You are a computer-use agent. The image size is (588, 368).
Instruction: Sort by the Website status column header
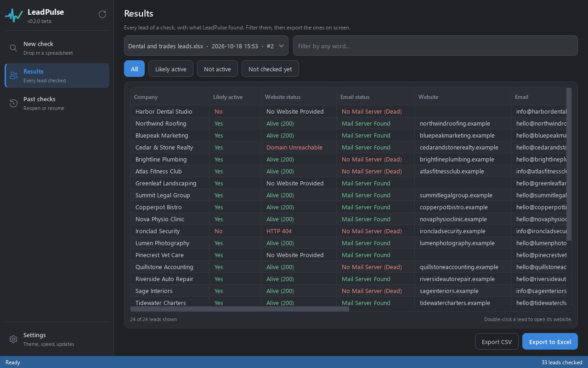299,97
